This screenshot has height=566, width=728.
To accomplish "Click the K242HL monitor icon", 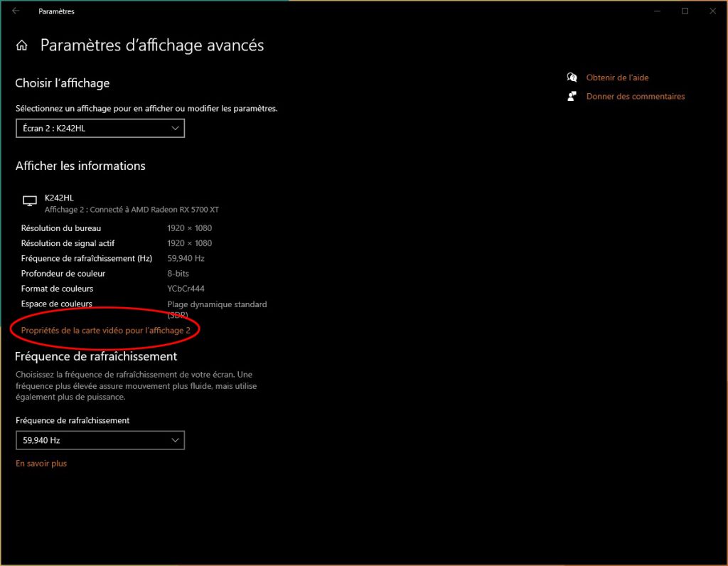I will click(x=30, y=202).
